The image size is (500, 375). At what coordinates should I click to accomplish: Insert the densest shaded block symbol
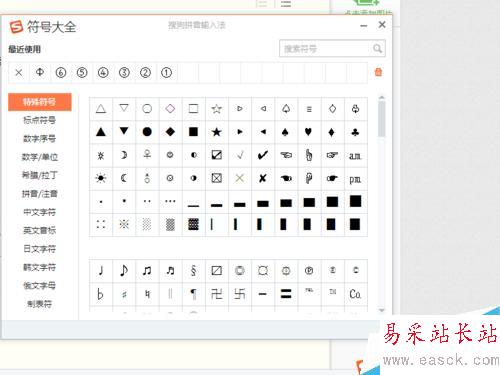point(193,225)
